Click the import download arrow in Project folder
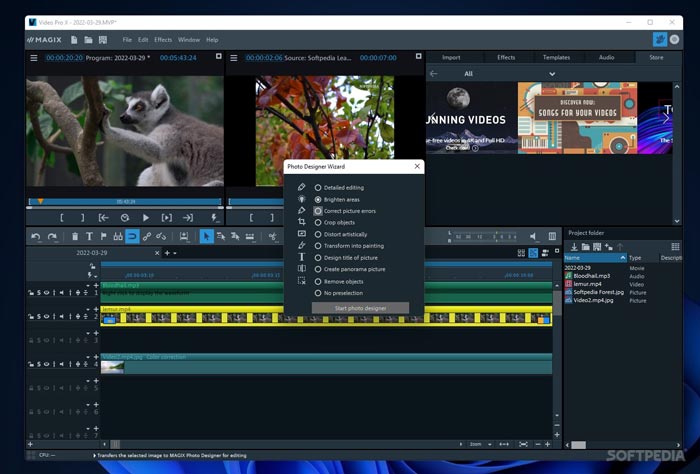This screenshot has height=474, width=700. tap(574, 247)
